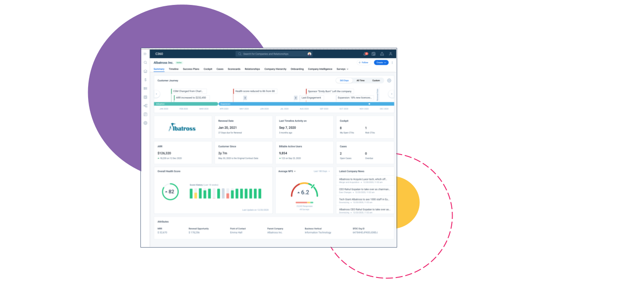Screen dimensions: 644x286
Task: Expand the Surveys tab dropdown
Action: click(342, 69)
